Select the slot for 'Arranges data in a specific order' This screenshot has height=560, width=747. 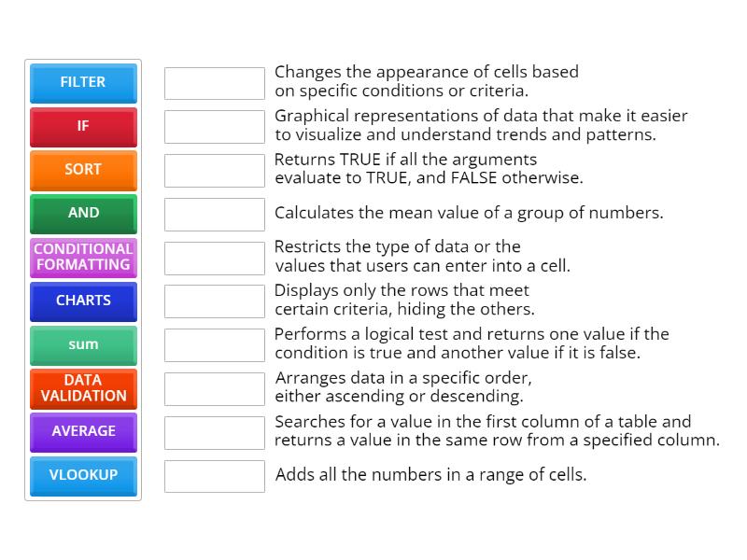coord(215,389)
